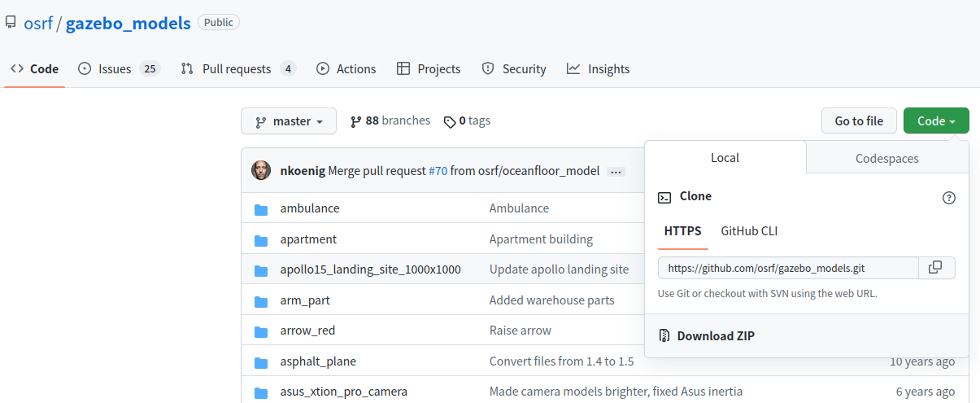
Task: Expand the master branch dropdown
Action: (x=290, y=121)
